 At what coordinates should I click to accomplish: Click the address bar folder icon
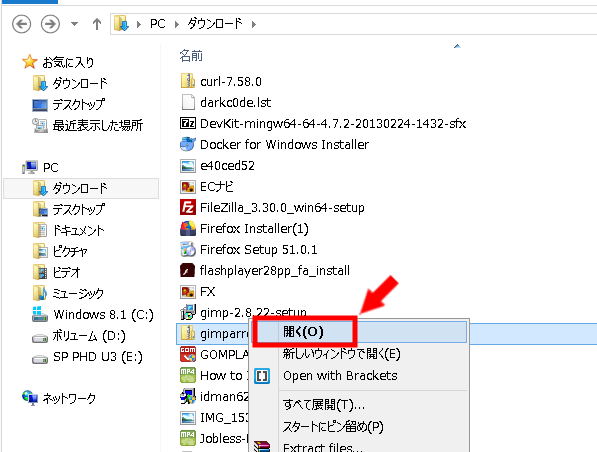point(121,24)
